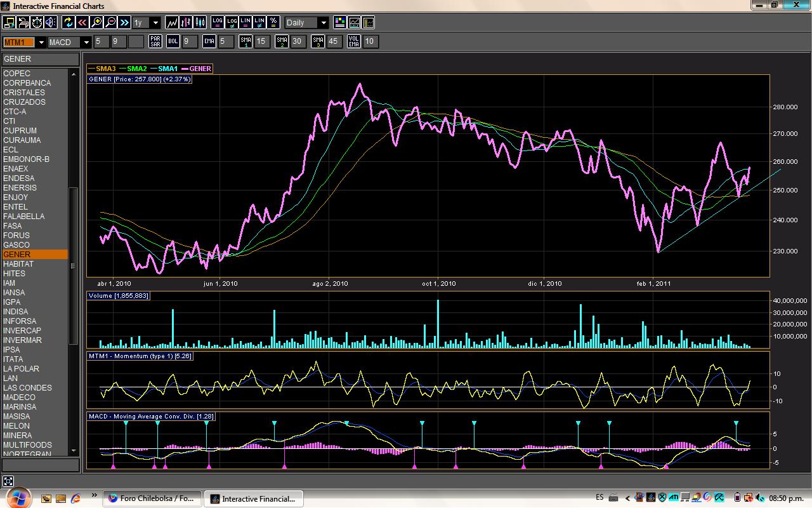812x508 pixels.
Task: Select ENDESA in the symbol list
Action: [x=19, y=178]
